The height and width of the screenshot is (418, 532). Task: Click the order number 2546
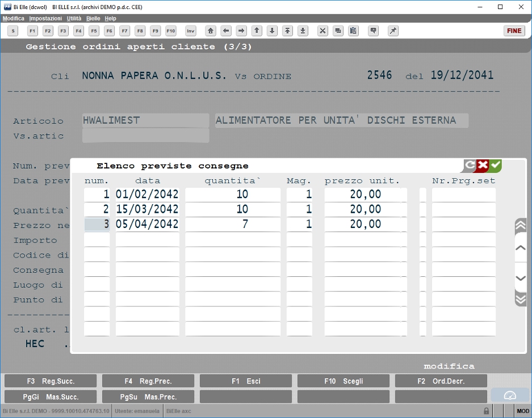[x=379, y=75]
